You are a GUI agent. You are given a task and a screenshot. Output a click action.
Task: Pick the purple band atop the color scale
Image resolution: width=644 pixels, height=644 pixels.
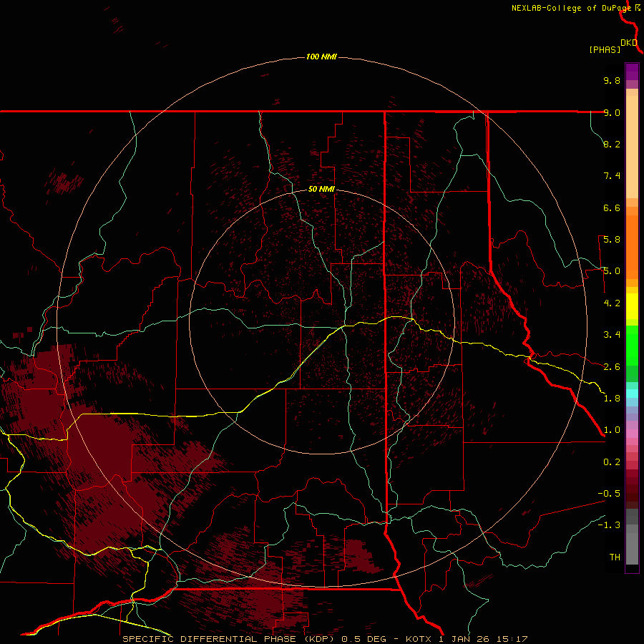[x=632, y=72]
